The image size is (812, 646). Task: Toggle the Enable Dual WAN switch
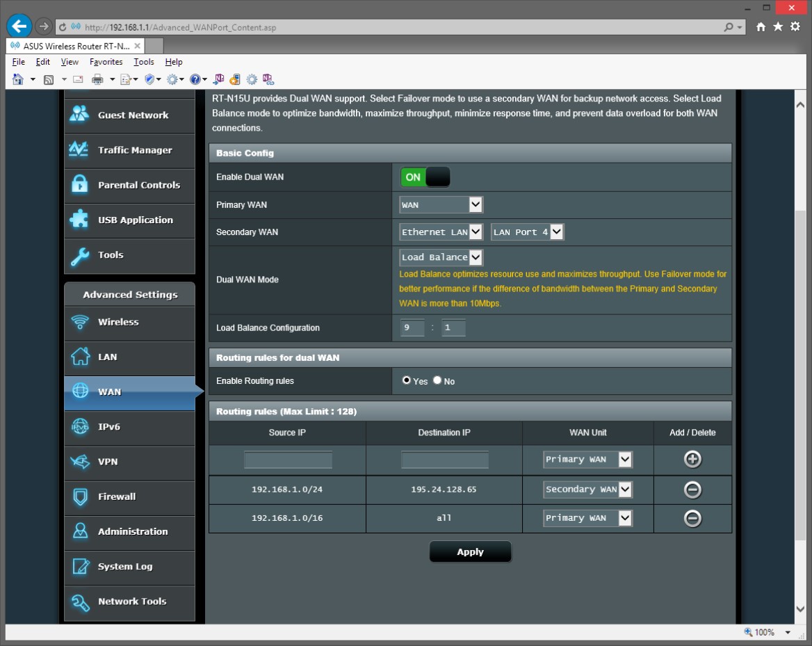[425, 177]
